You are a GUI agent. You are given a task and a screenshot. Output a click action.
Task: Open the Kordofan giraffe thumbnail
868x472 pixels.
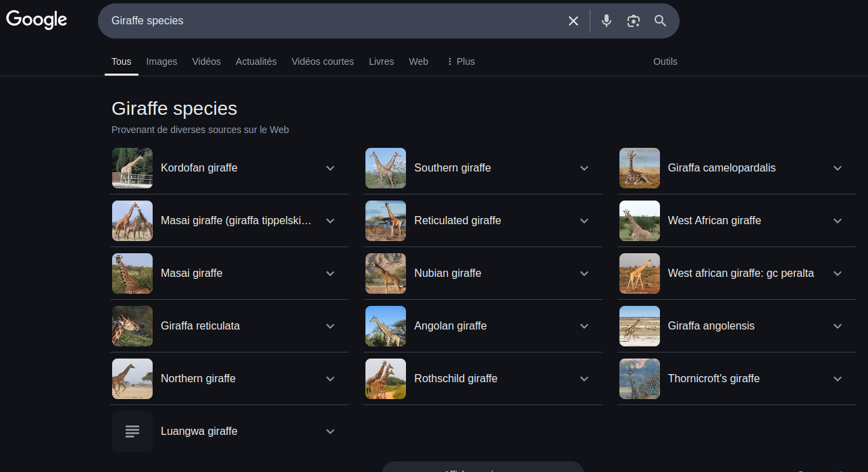132,168
